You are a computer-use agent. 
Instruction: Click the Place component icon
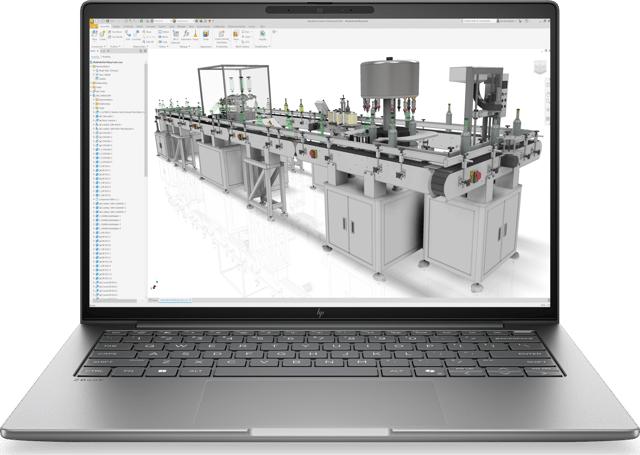(x=95, y=35)
